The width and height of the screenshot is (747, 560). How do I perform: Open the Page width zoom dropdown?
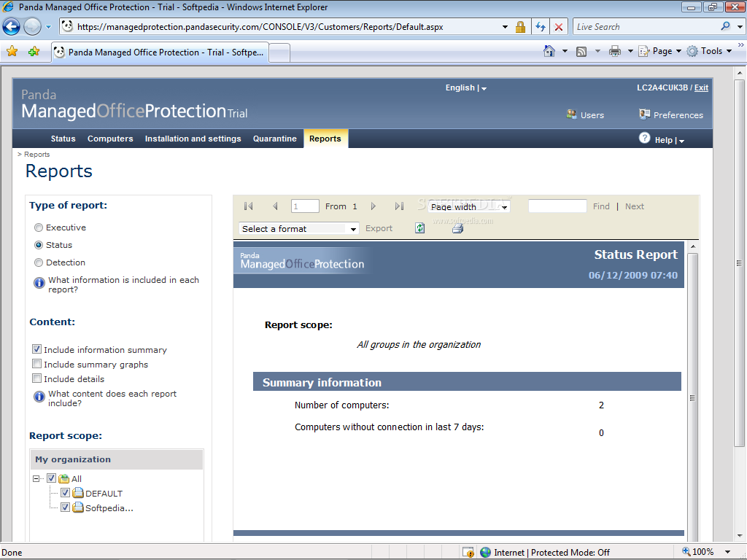pyautogui.click(x=469, y=206)
